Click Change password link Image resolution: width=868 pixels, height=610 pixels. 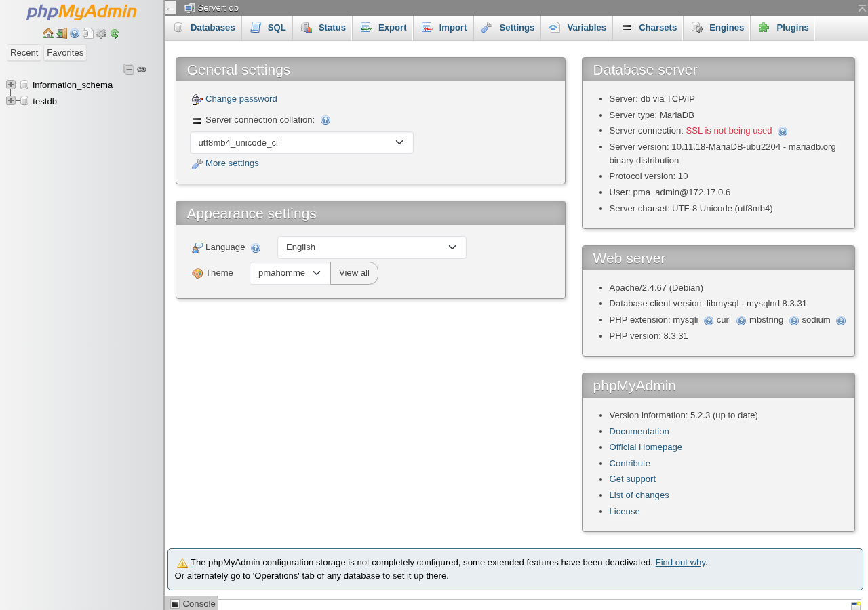click(x=241, y=99)
